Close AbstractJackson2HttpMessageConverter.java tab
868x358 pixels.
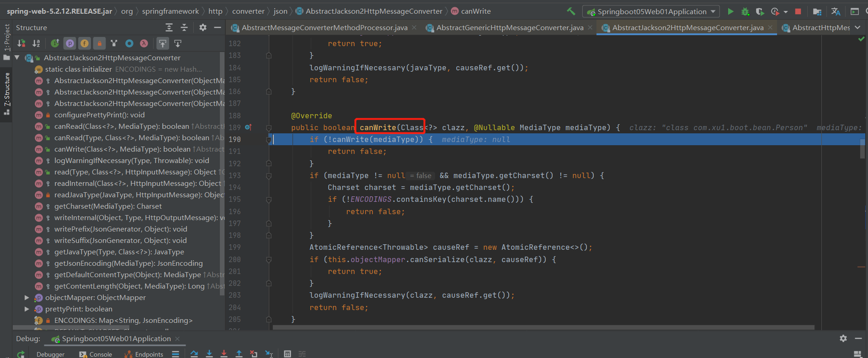(770, 27)
